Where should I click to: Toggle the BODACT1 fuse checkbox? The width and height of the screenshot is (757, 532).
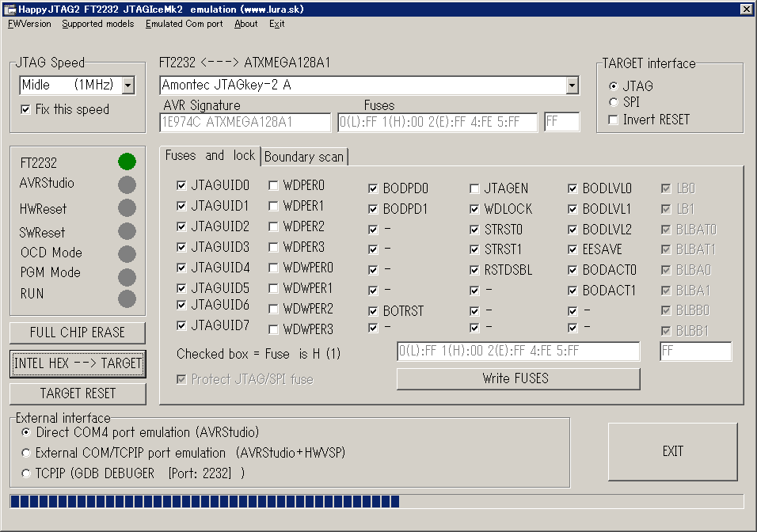pyautogui.click(x=573, y=291)
